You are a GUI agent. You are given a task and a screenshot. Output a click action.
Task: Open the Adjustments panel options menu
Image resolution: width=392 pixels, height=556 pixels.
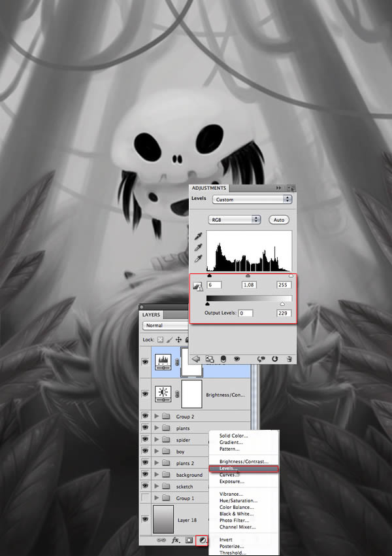[291, 188]
